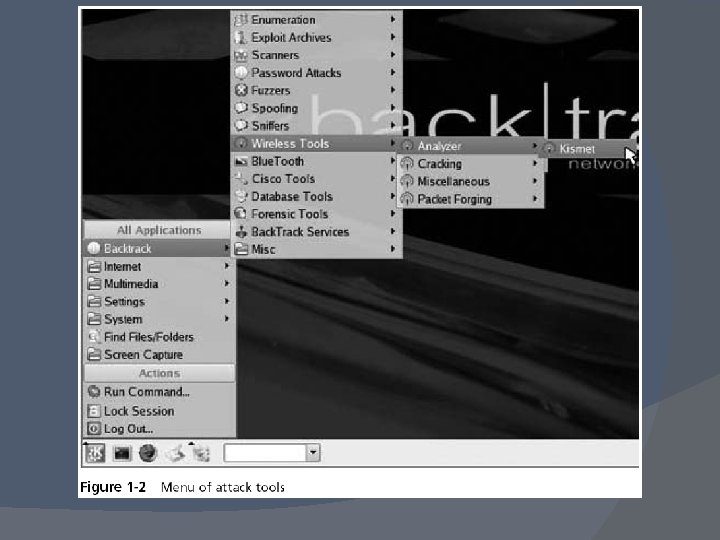Click the Misc label text
720x540 pixels.
[263, 249]
